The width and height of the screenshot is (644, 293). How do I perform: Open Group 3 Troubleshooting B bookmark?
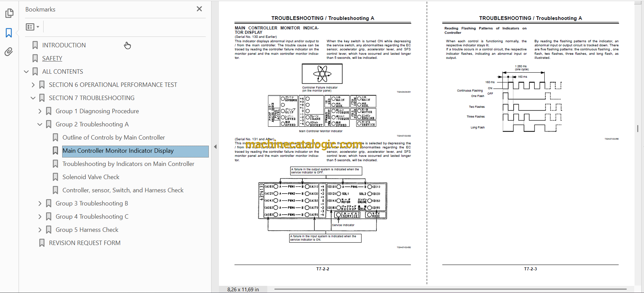pos(92,203)
